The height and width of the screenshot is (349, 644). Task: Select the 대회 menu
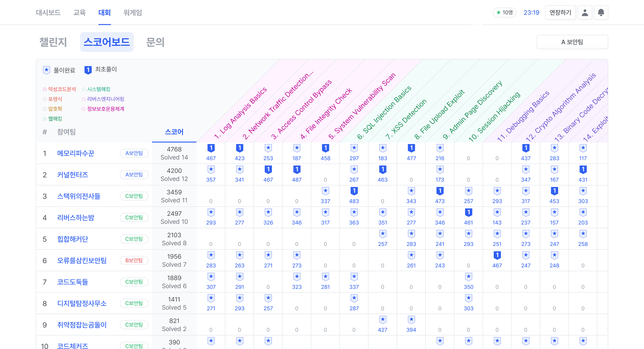[104, 13]
